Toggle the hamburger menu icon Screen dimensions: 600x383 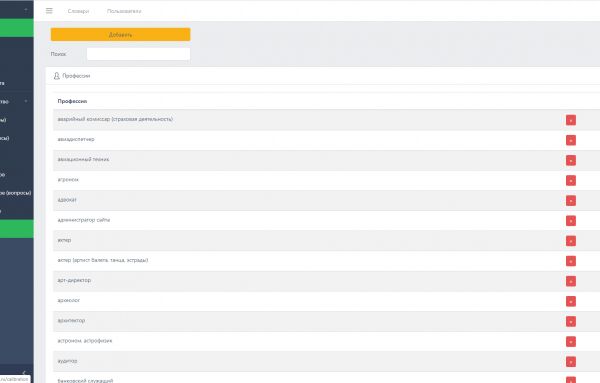pos(49,11)
